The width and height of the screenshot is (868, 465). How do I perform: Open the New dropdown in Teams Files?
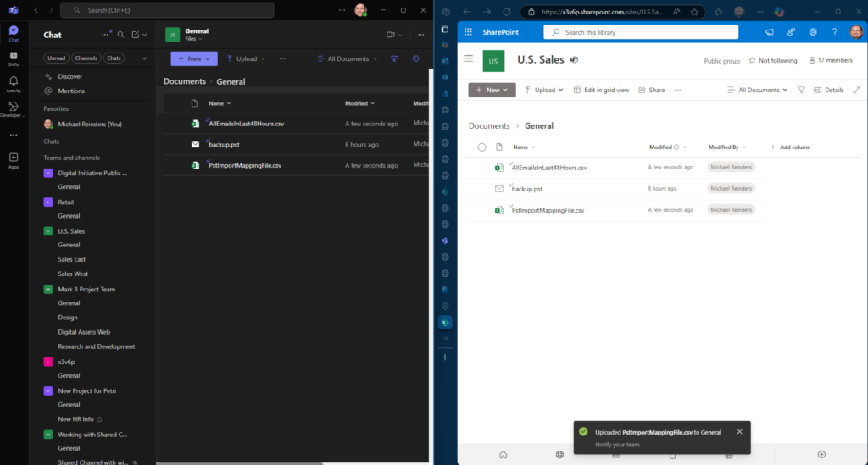[194, 58]
